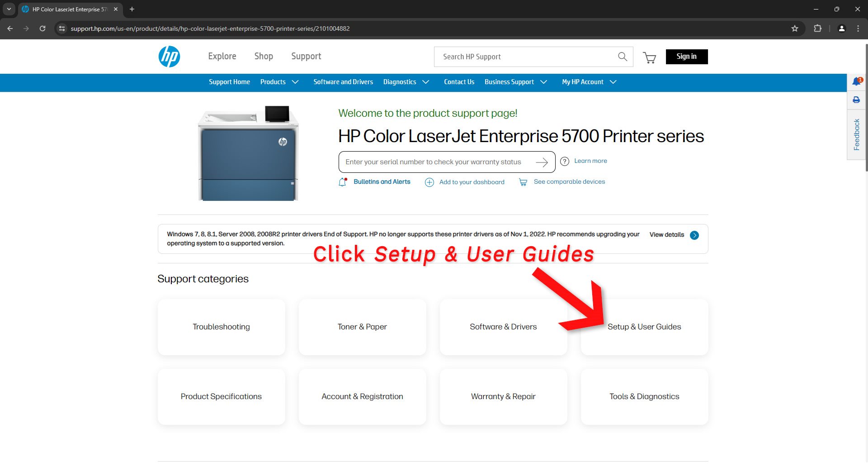The image size is (868, 467).
Task: Open the browser extensions icon
Action: click(x=817, y=29)
